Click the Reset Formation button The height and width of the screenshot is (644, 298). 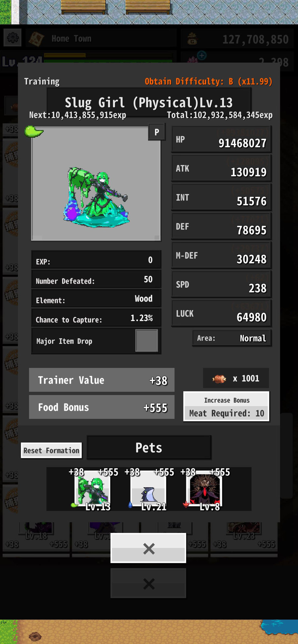point(51,450)
